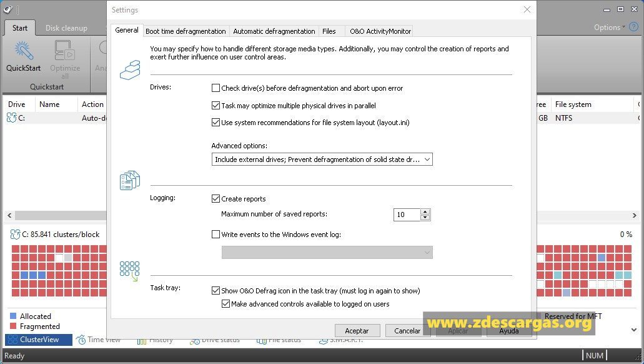Click the Reserved for MFT legend label
This screenshot has height=364, width=644.
(x=573, y=316)
